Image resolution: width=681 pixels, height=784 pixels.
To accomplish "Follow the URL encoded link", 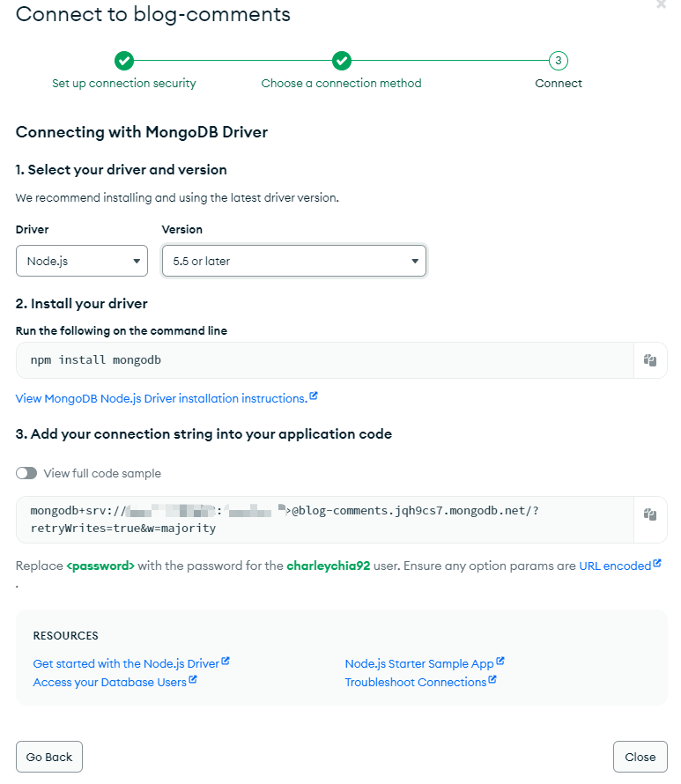I will [x=615, y=566].
